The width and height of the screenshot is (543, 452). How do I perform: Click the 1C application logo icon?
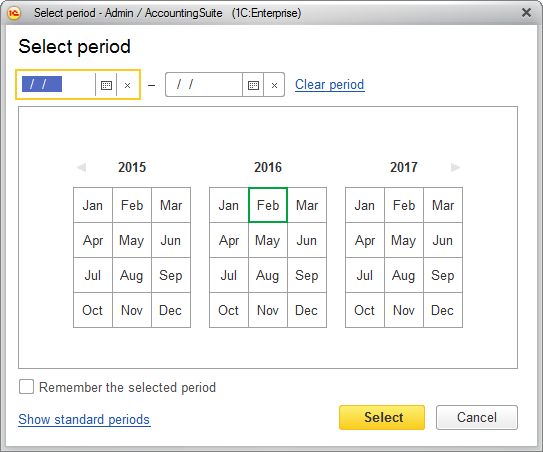[14, 13]
